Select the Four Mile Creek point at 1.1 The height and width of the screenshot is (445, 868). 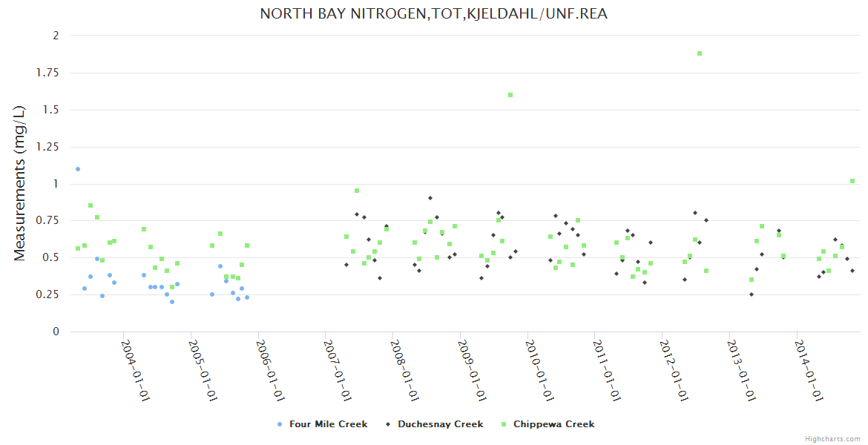pos(78,169)
